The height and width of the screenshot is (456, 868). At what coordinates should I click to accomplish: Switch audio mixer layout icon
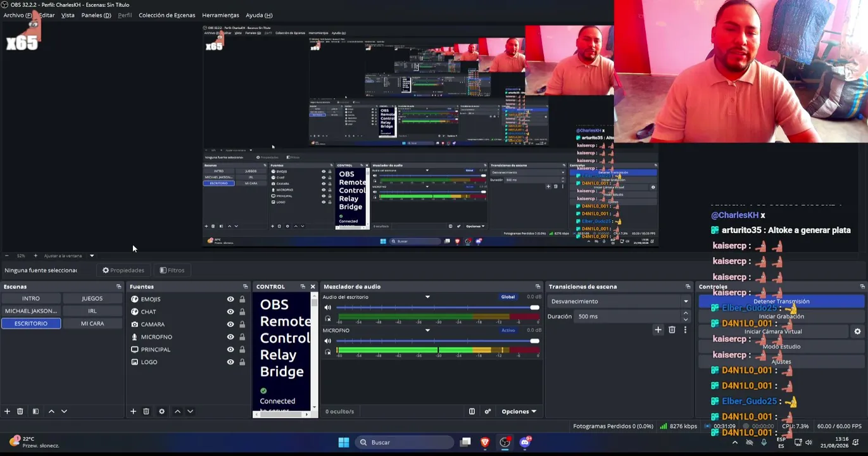pos(472,412)
